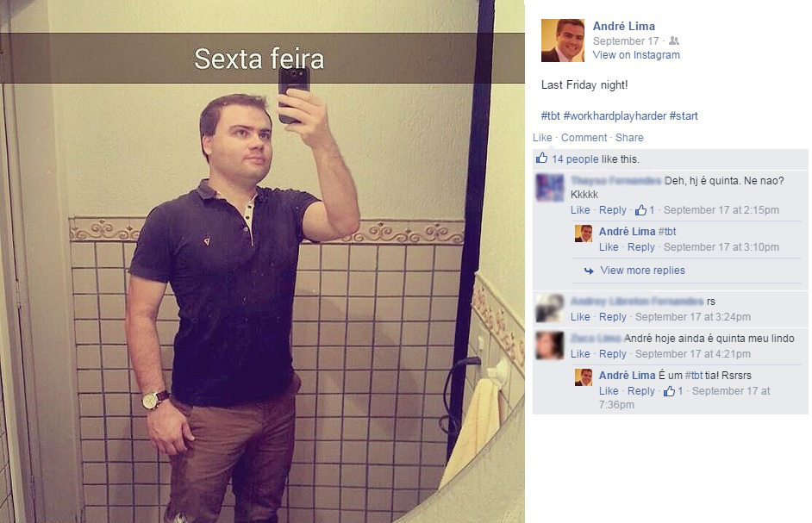Open the 14 people likes list
This screenshot has height=523, width=812.
point(575,159)
